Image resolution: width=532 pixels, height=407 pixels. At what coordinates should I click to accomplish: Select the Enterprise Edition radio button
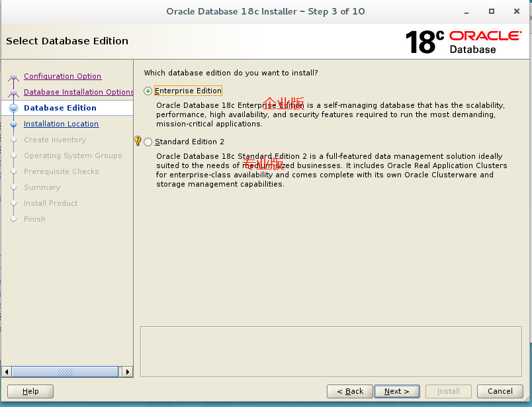click(x=148, y=91)
